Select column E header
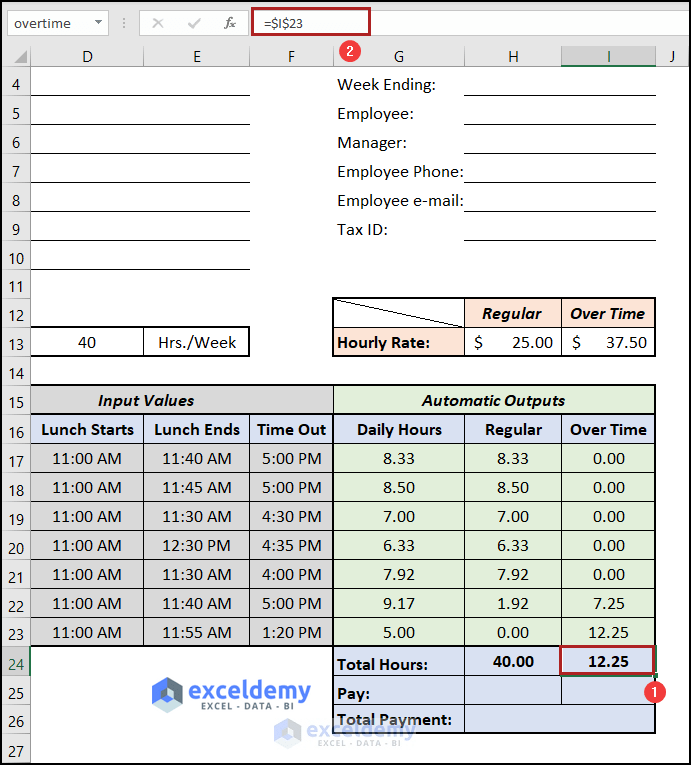691x765 pixels. (x=197, y=57)
